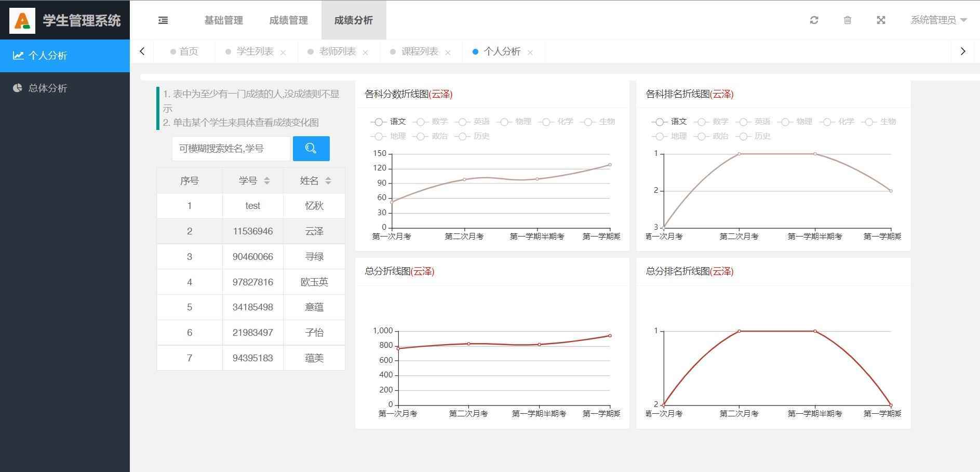This screenshot has height=472, width=980.
Task: Click the trash icon in top bar
Action: coord(848,20)
